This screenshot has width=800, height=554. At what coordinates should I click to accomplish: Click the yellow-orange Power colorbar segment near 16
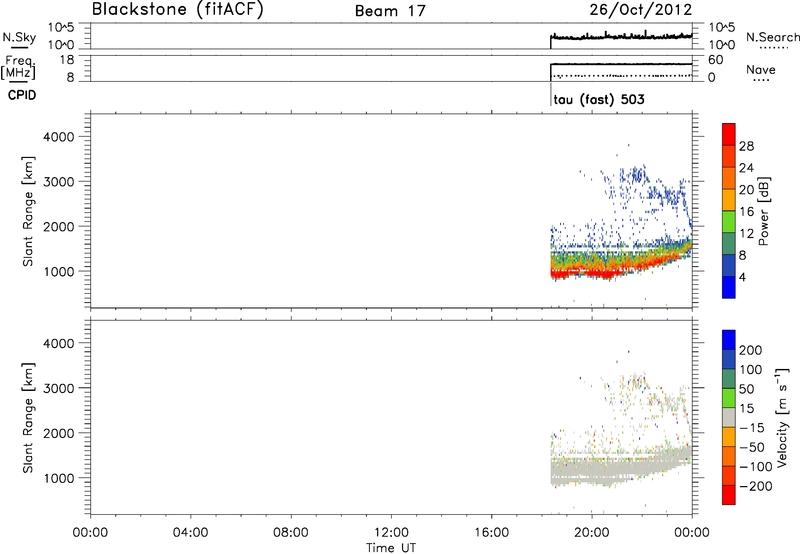[729, 199]
